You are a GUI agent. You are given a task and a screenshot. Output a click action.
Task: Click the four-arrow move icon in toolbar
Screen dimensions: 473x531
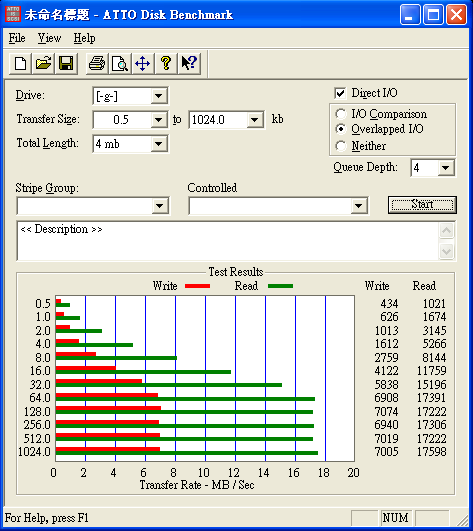143,63
